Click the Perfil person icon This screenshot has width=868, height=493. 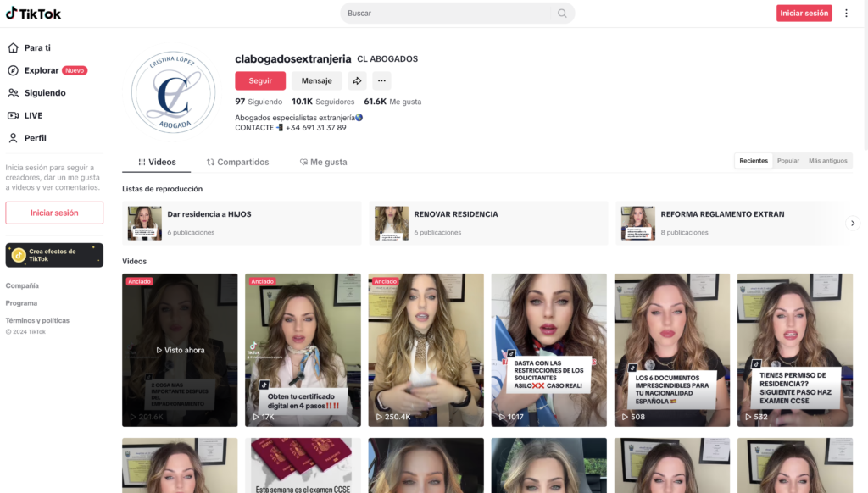coord(14,138)
